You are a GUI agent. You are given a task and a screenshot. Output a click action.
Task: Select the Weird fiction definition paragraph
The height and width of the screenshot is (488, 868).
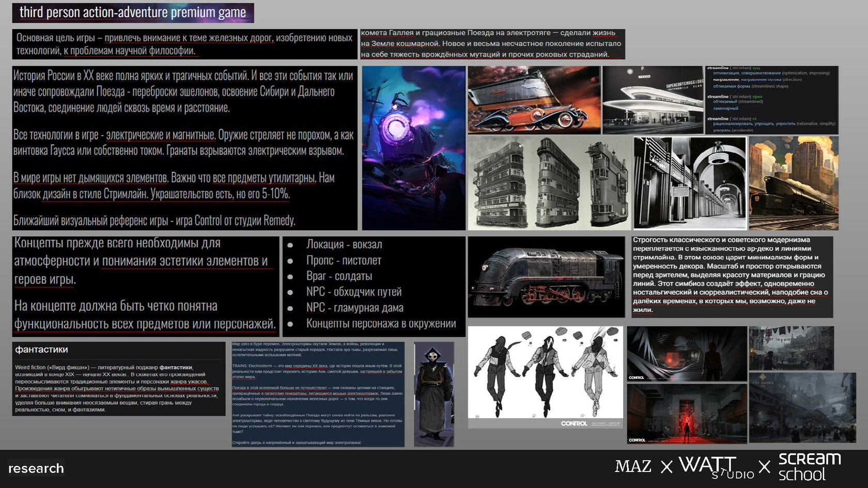point(117,388)
